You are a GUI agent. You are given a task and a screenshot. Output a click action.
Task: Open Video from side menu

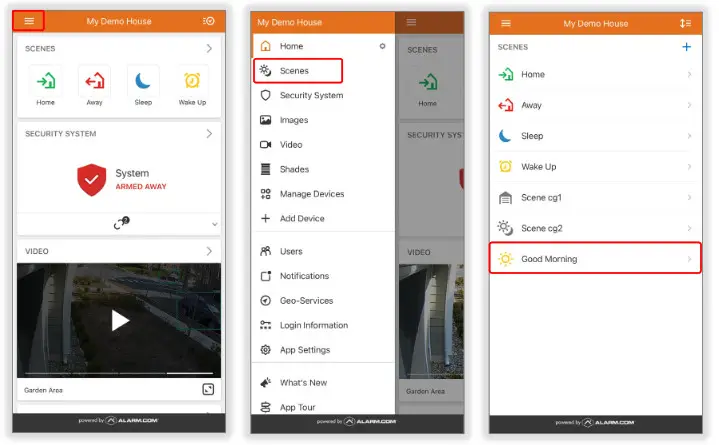click(324, 145)
